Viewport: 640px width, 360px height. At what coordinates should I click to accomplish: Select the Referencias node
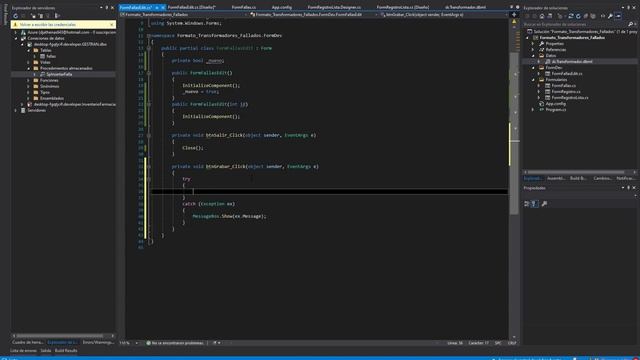(556, 50)
